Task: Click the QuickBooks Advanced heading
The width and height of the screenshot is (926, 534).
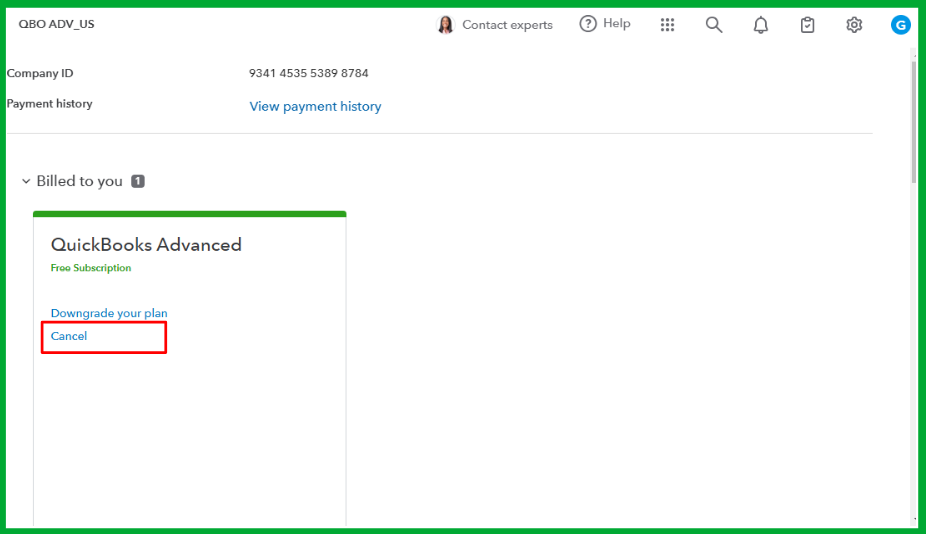Action: [146, 245]
